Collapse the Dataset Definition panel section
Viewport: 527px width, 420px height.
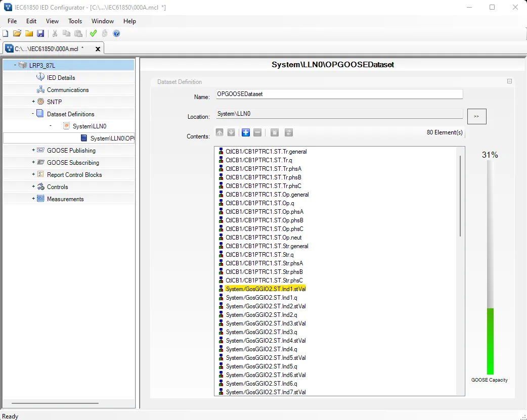(x=509, y=81)
